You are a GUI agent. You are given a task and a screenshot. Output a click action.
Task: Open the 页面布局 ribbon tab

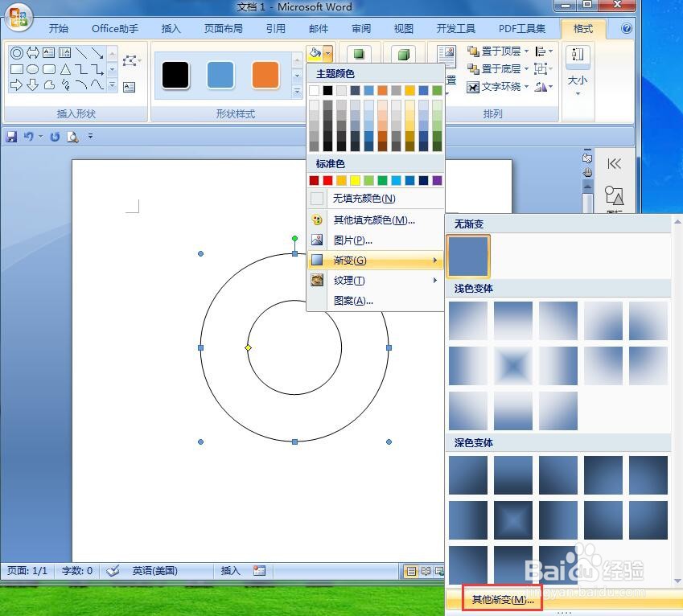pyautogui.click(x=224, y=29)
